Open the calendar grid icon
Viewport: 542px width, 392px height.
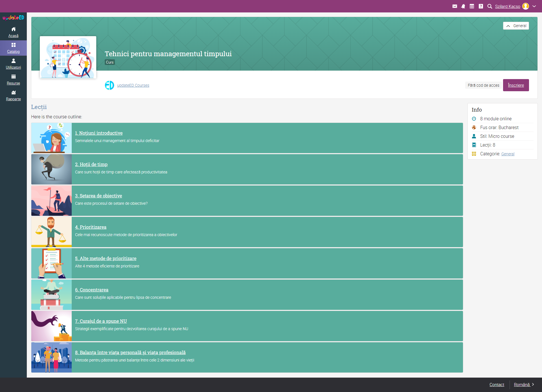(x=472, y=6)
